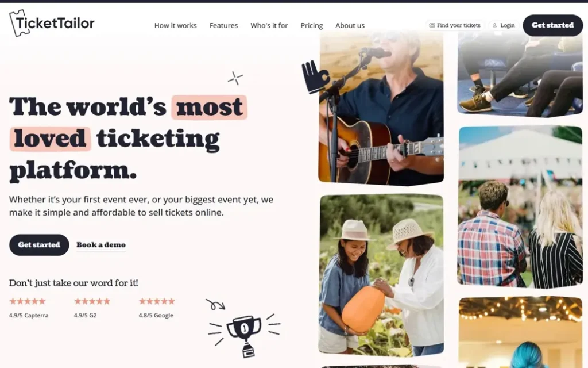Click Get started in the header
This screenshot has height=368, width=588.
point(553,25)
